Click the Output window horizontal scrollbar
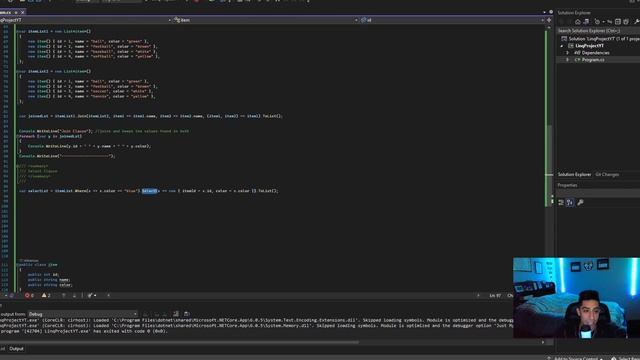Image resolution: width=640 pixels, height=360 pixels. point(180,342)
